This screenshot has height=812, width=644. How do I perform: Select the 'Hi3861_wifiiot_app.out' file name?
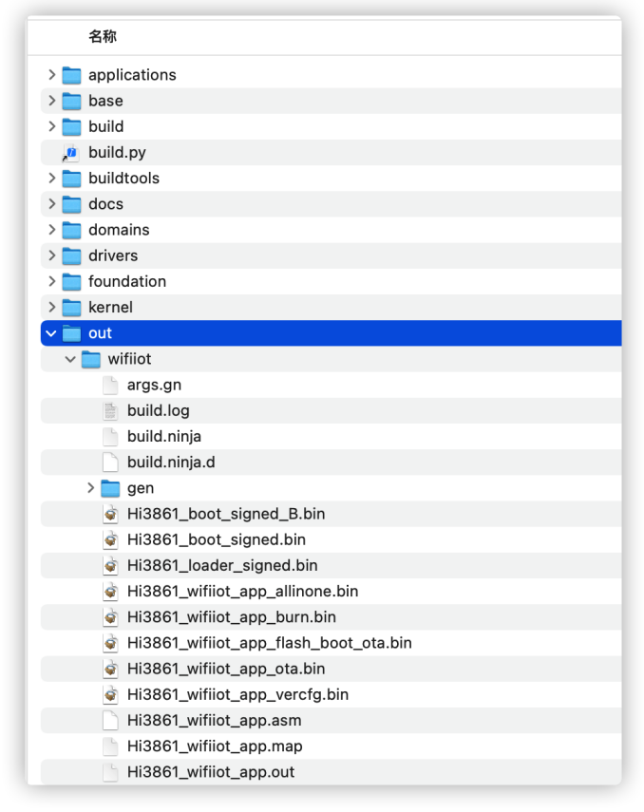pyautogui.click(x=211, y=773)
